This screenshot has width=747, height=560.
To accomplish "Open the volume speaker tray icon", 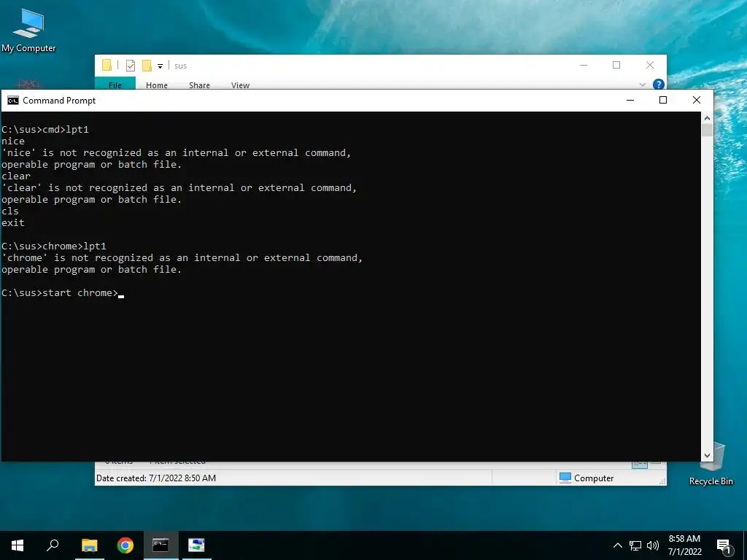I will pyautogui.click(x=653, y=545).
